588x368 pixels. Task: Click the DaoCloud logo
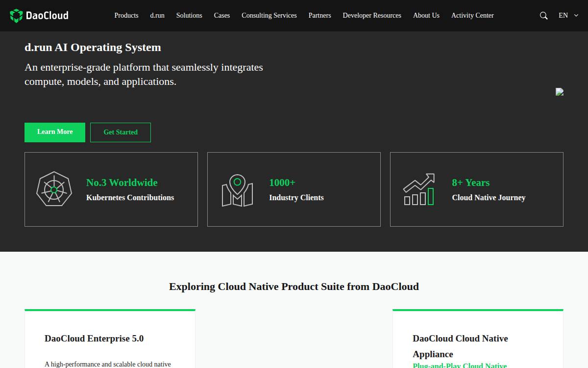click(x=39, y=16)
